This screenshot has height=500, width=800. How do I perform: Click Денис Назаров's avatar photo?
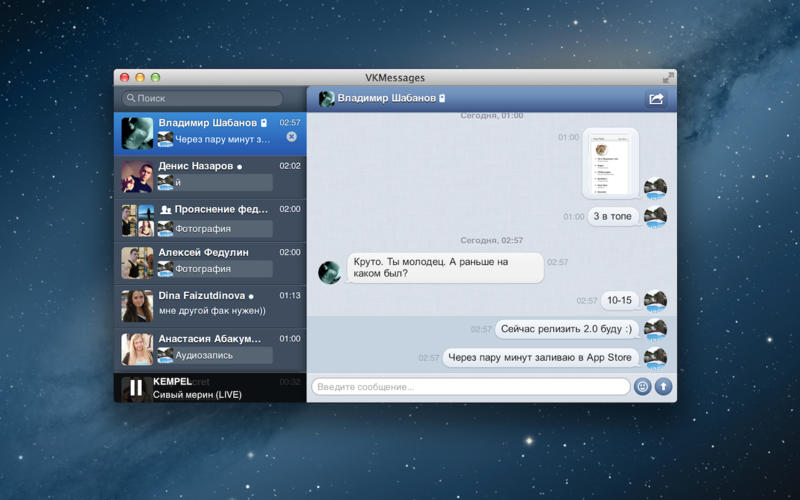tap(137, 177)
